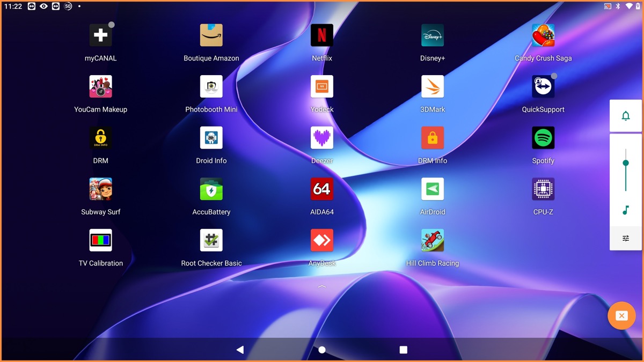This screenshot has height=362, width=644.
Task: Open YouCam Makeup app
Action: pyautogui.click(x=100, y=86)
